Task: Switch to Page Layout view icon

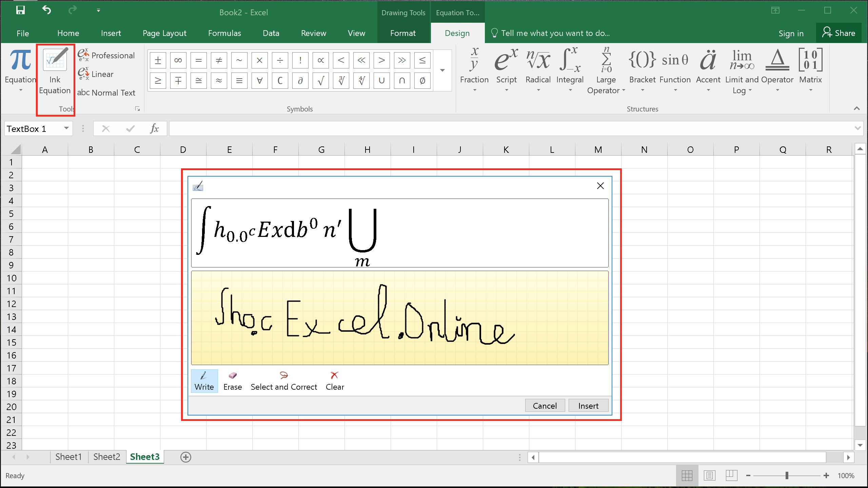Action: [x=709, y=475]
